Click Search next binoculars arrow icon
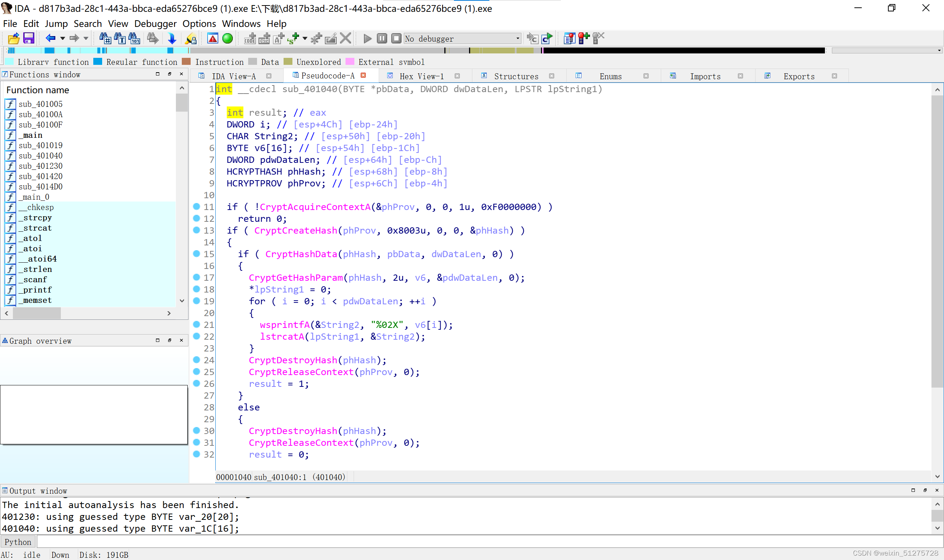Image resolution: width=944 pixels, height=560 pixels. click(153, 38)
